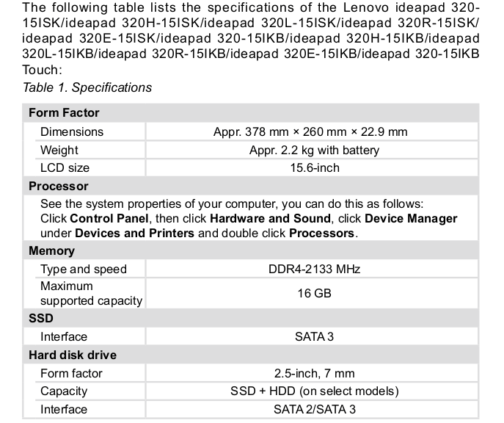Click the 'SSD + HDD (on select models)' cell

click(314, 391)
